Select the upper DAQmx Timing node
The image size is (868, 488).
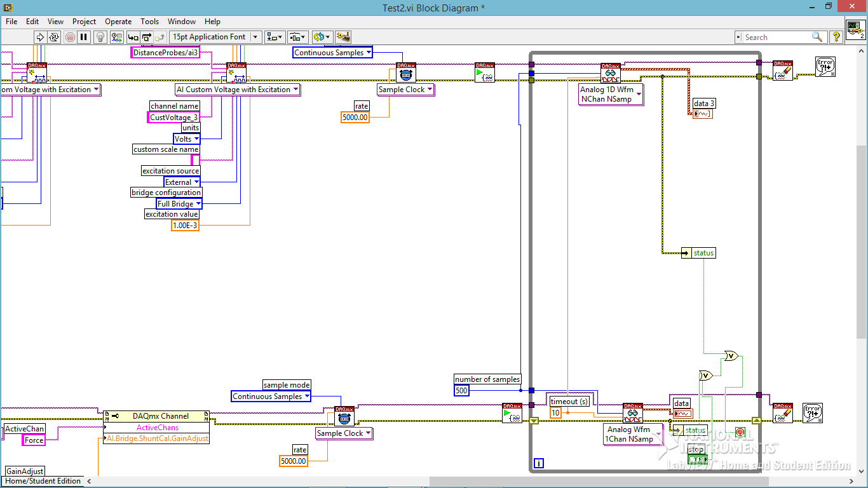[405, 72]
